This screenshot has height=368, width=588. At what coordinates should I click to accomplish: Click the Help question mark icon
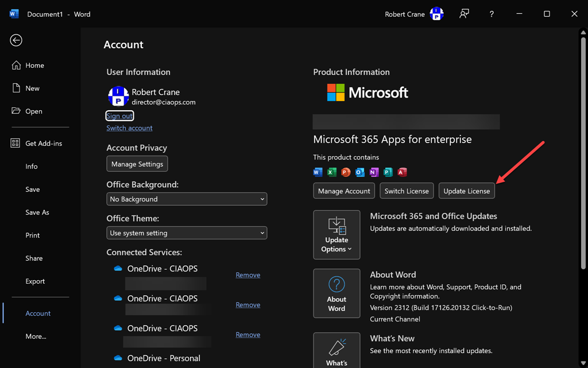tap(492, 14)
